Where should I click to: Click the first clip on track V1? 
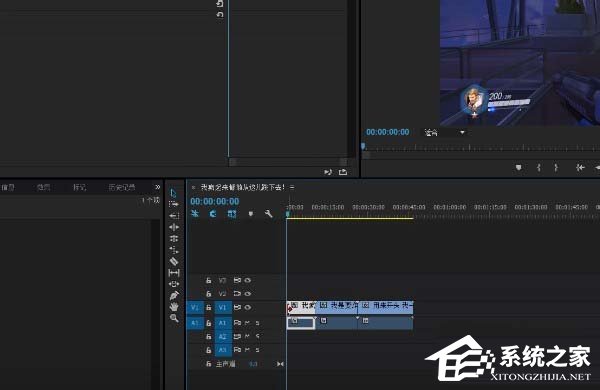click(x=301, y=307)
